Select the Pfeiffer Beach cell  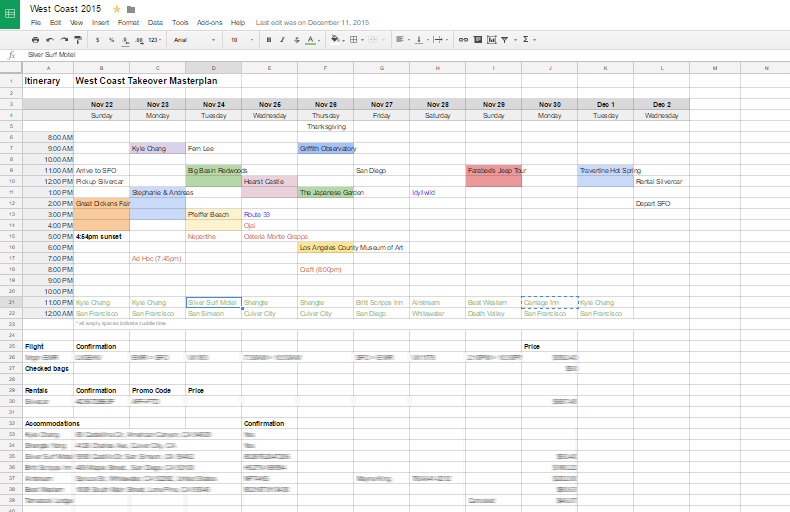(x=214, y=215)
